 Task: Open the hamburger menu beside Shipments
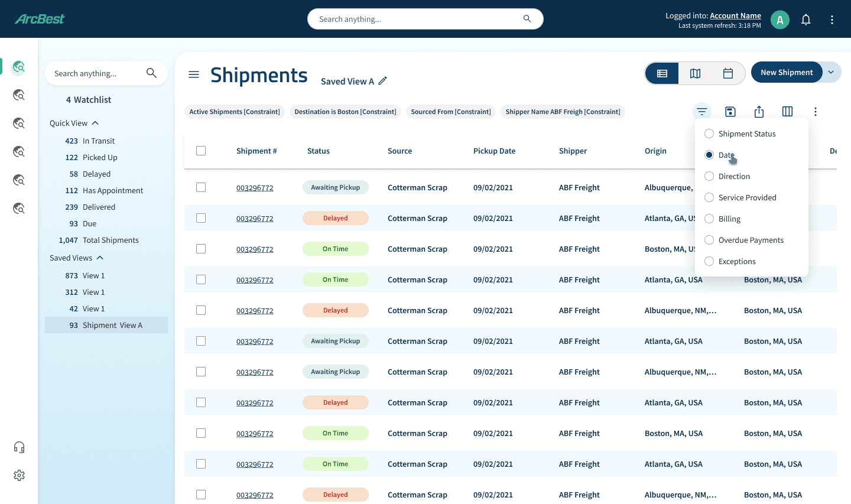pos(194,74)
